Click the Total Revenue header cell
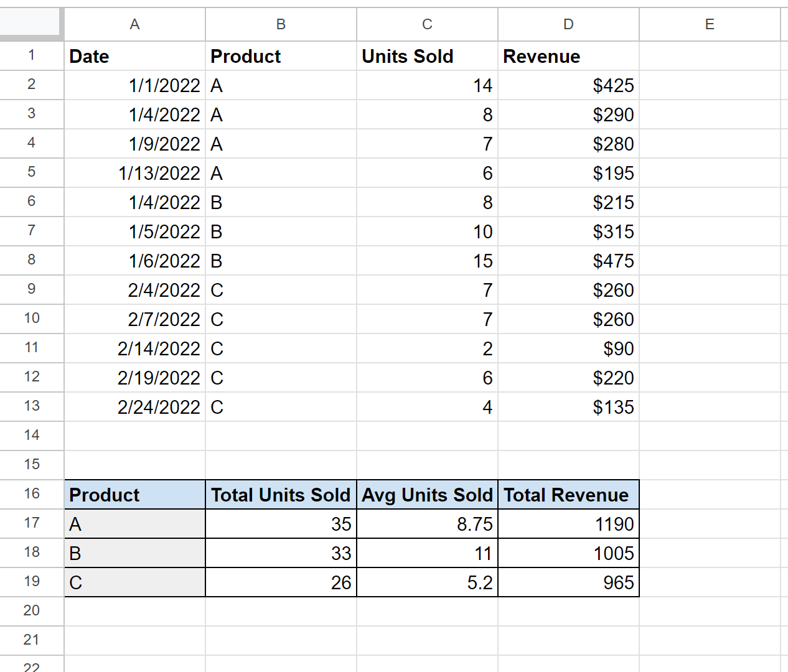The height and width of the screenshot is (672, 788). pos(568,495)
